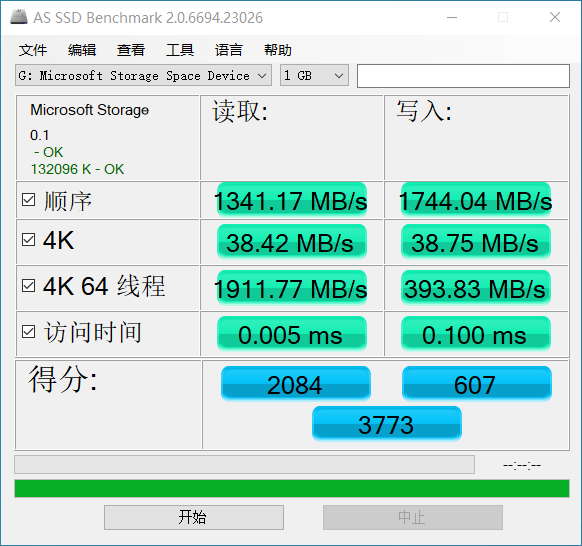Click the 中止 abort button
The image size is (582, 546).
click(413, 517)
